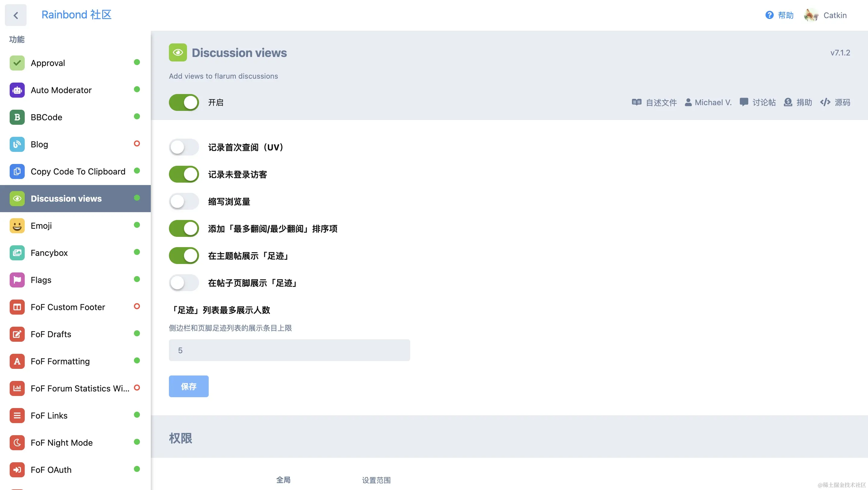Click the 源码 code brackets icon
The height and width of the screenshot is (490, 868).
tap(825, 102)
